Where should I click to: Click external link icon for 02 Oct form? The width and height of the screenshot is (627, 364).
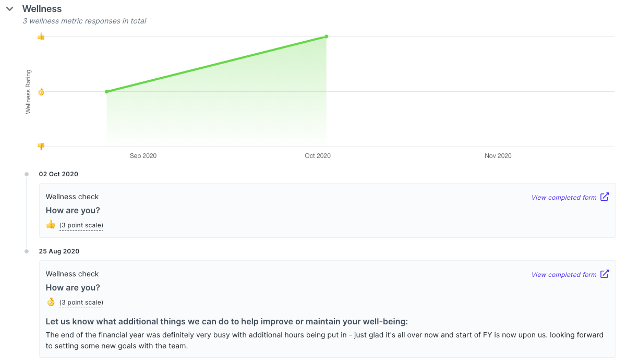(605, 197)
